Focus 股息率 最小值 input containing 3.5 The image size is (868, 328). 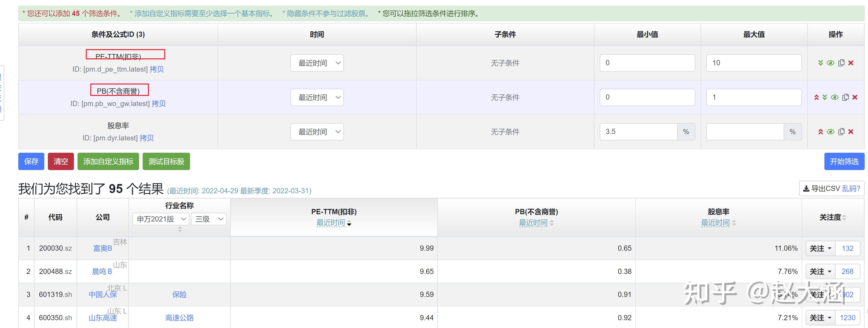point(639,132)
